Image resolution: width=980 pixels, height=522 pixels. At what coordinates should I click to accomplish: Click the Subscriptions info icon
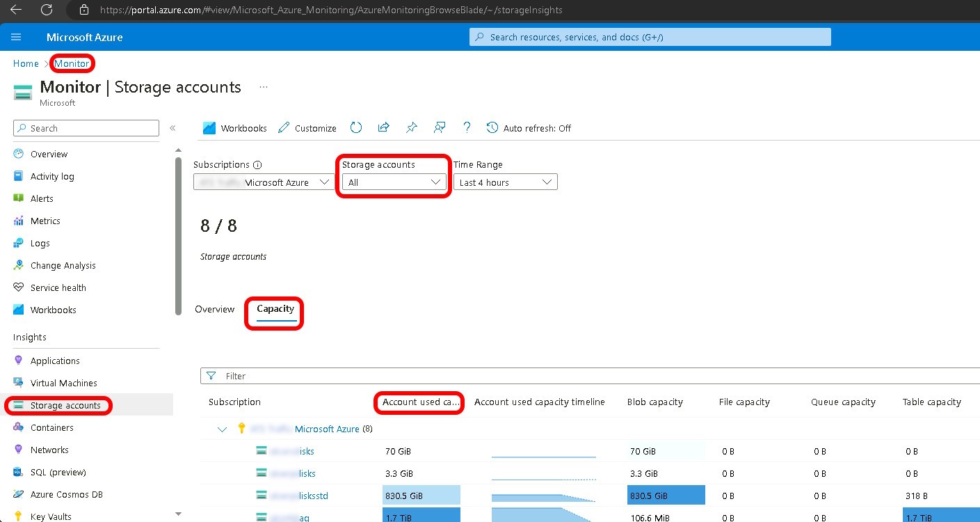point(257,165)
